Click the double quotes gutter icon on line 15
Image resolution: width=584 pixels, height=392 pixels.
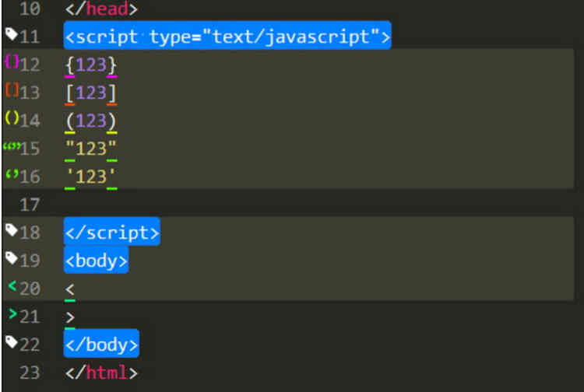(12, 145)
